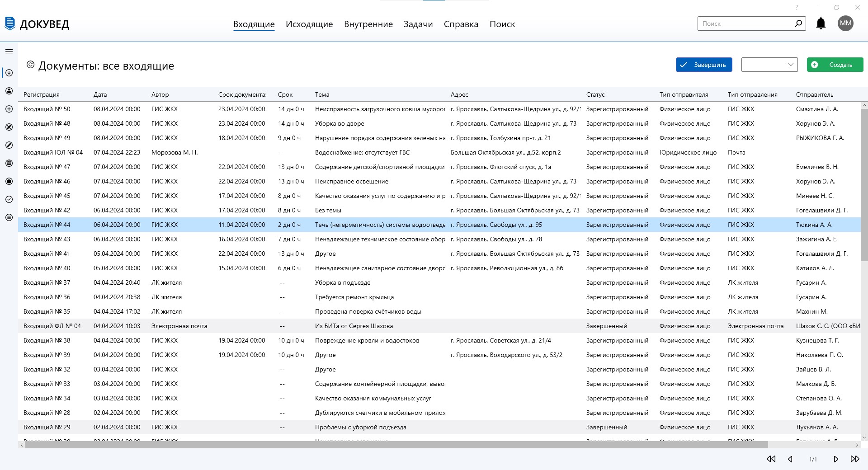Select row Входящий № 48
This screenshot has width=868, height=470.
439,123
